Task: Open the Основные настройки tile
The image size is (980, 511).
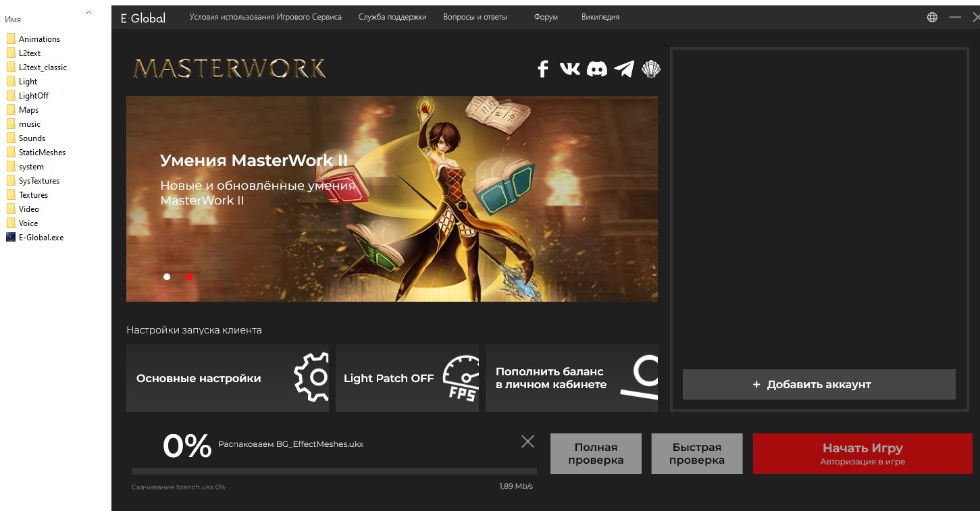Action: [228, 378]
